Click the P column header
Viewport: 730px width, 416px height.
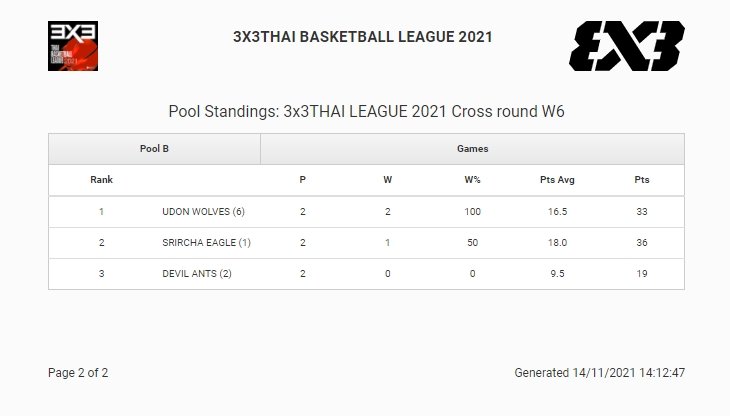point(302,180)
